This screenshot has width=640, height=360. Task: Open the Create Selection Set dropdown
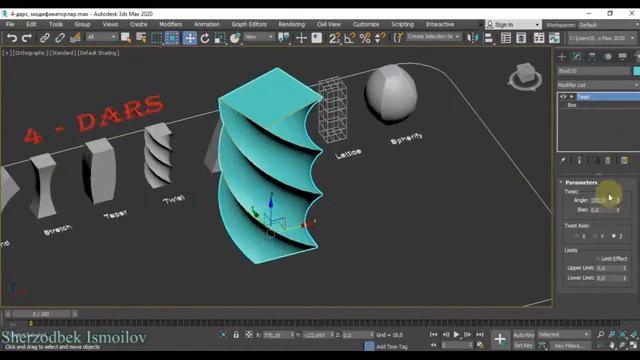(x=433, y=37)
